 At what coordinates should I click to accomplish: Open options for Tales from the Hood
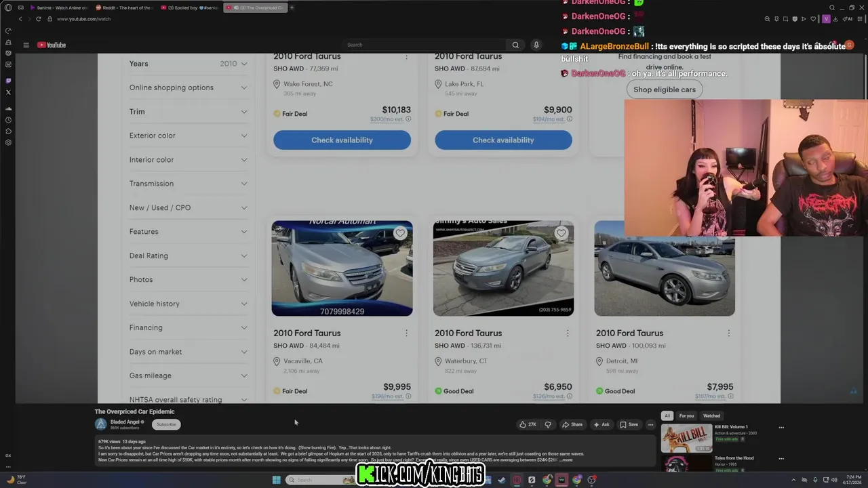point(781,459)
